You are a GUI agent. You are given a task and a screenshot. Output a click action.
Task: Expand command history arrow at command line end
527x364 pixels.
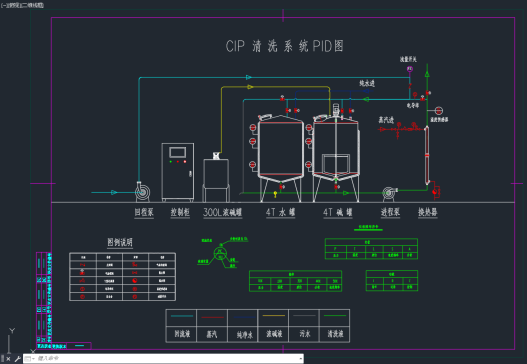[x=300, y=359]
